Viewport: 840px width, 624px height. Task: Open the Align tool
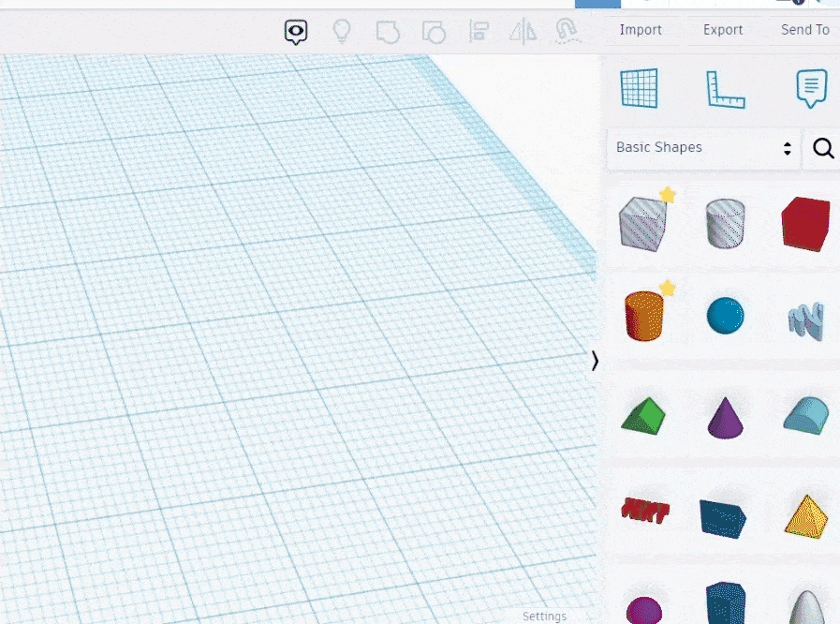479,31
